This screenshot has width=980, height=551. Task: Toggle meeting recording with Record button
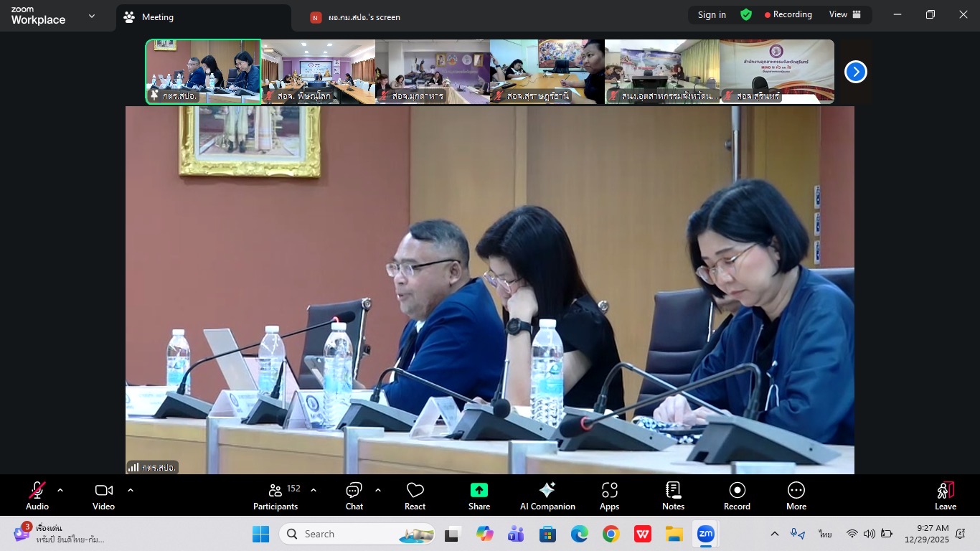pyautogui.click(x=737, y=496)
